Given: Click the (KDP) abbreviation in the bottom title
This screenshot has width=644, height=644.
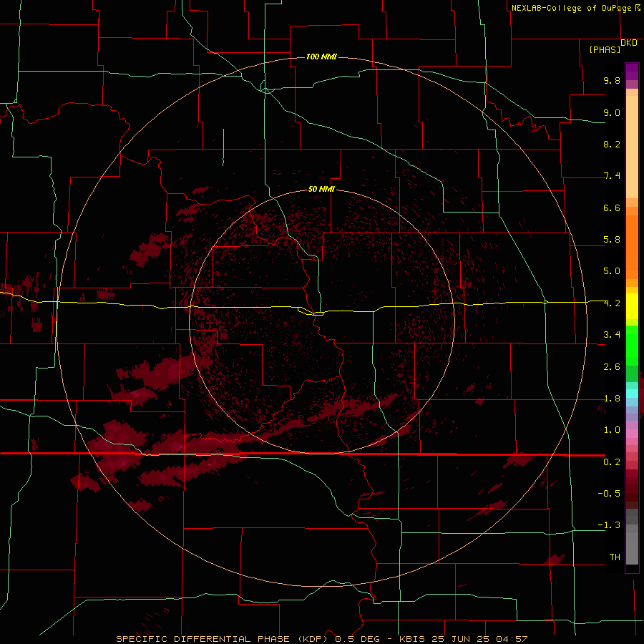Looking at the screenshot, I should (x=314, y=639).
